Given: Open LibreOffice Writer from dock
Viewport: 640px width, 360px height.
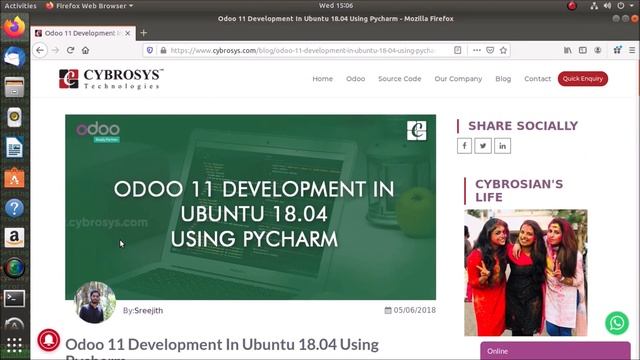Looking at the screenshot, I should 14,147.
